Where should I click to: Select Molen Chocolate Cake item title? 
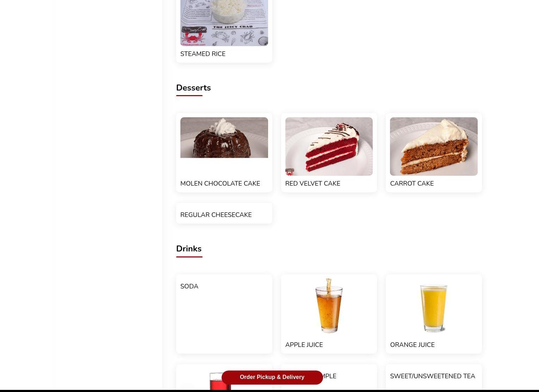[220, 183]
